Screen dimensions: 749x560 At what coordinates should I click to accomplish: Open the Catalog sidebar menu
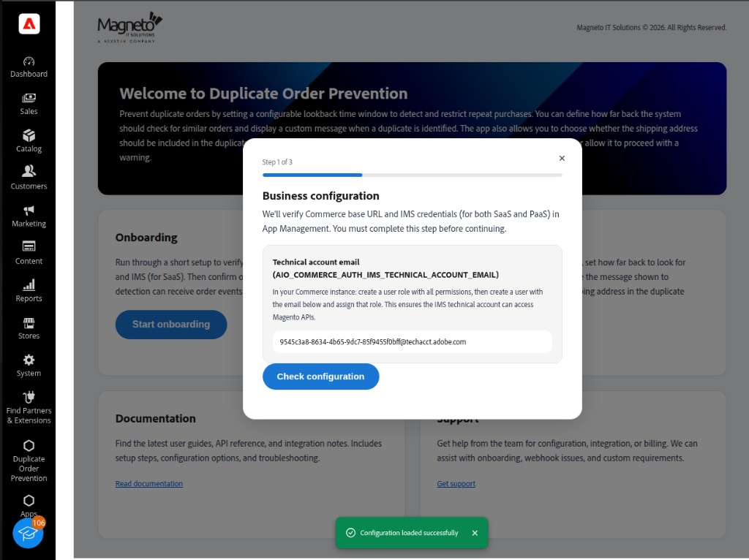(29, 141)
